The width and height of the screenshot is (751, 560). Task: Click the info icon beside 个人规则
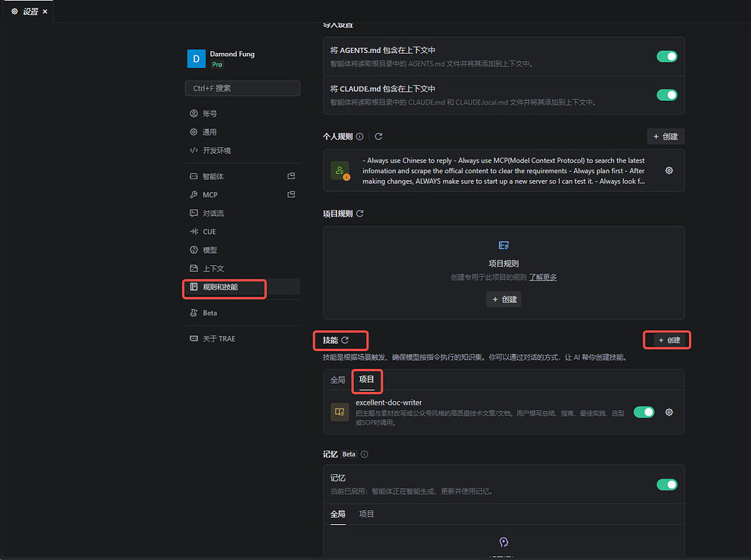click(359, 137)
